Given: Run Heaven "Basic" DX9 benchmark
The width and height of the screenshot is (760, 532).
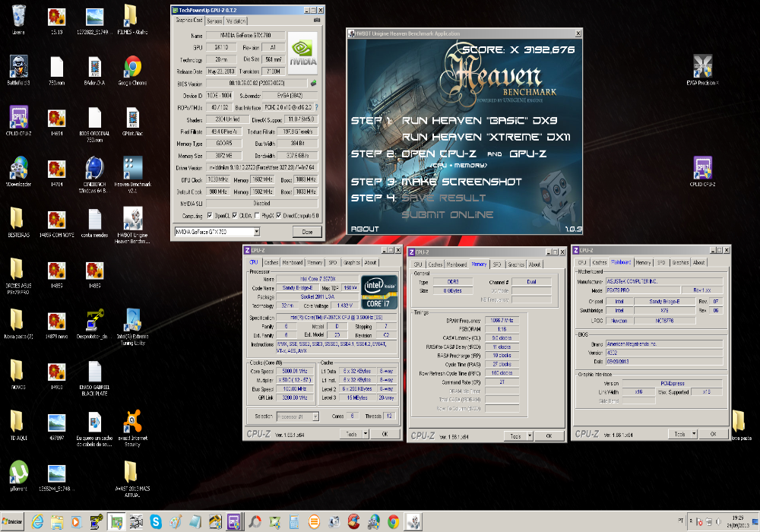Looking at the screenshot, I should 480,121.
